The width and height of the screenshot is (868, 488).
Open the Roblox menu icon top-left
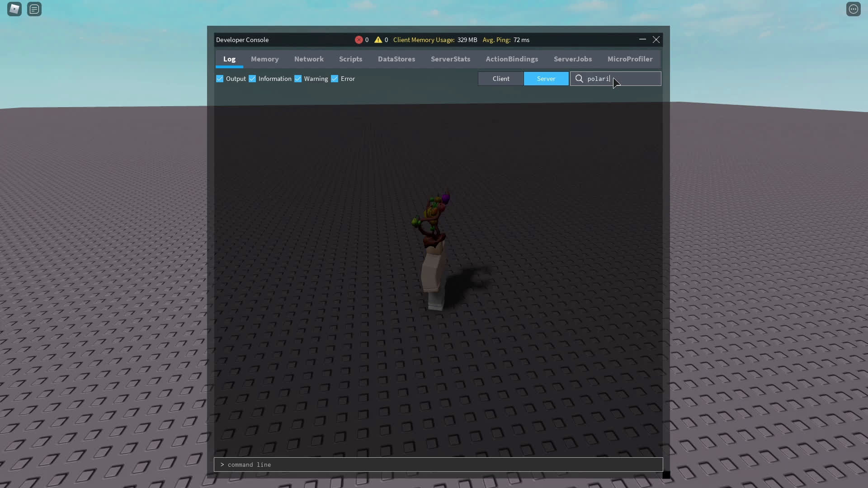[14, 9]
